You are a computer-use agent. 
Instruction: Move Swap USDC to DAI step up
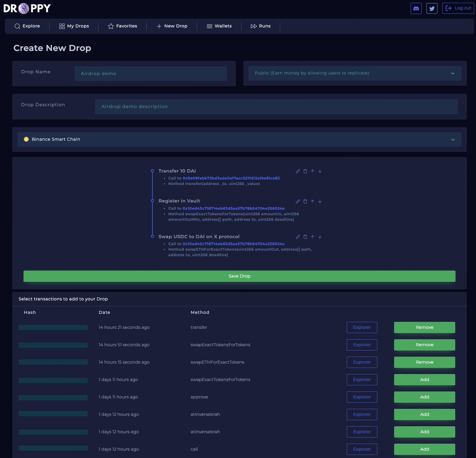(x=313, y=237)
